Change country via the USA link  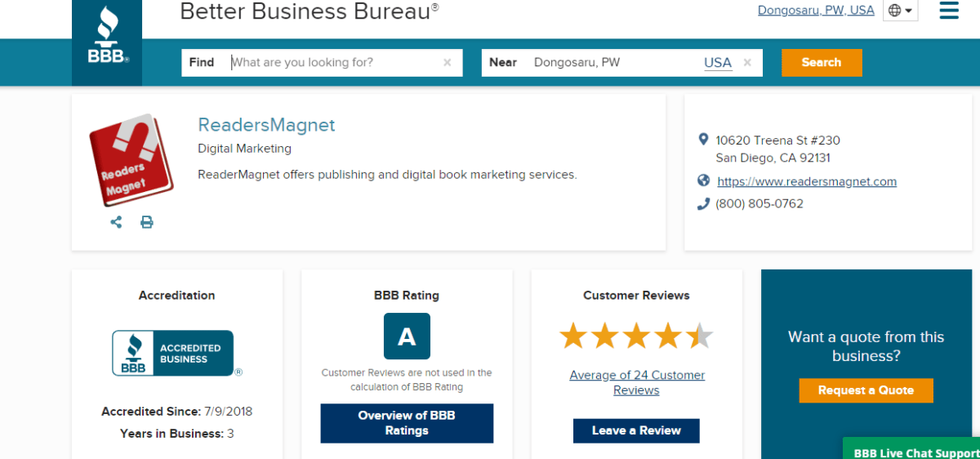point(718,62)
